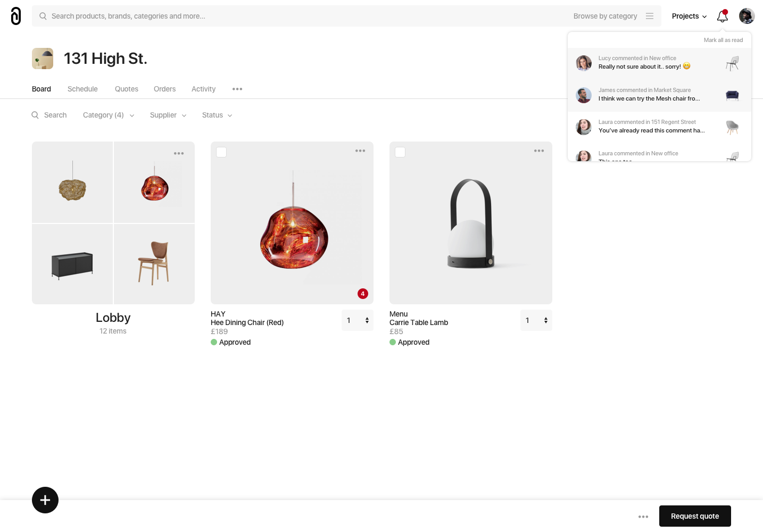Select the Hee Dining Chair checkbox
The width and height of the screenshot is (763, 532).
tap(221, 152)
